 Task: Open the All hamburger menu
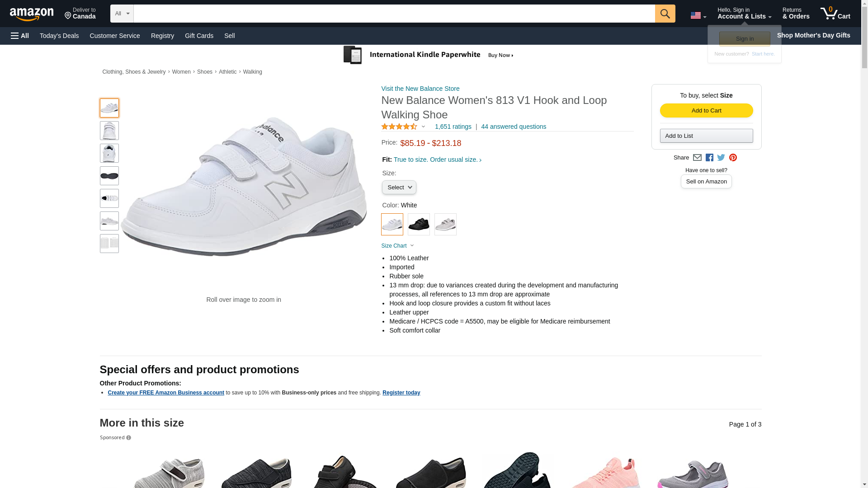pyautogui.click(x=20, y=36)
